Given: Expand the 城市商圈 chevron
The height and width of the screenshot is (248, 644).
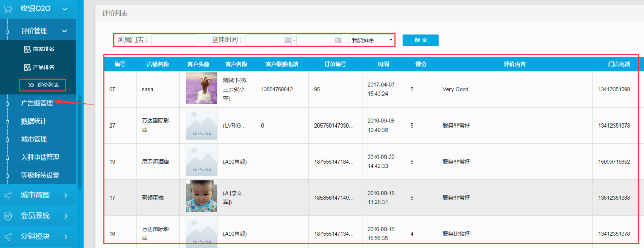Looking at the screenshot, I should pos(66,195).
